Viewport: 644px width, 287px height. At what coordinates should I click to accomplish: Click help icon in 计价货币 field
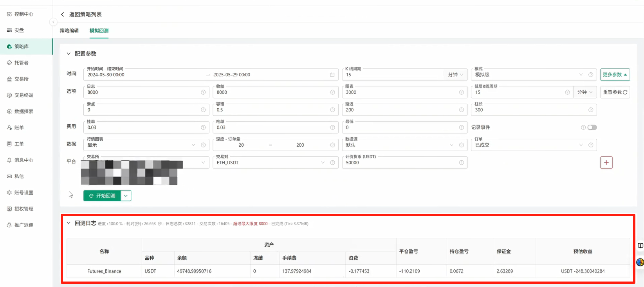(x=462, y=163)
